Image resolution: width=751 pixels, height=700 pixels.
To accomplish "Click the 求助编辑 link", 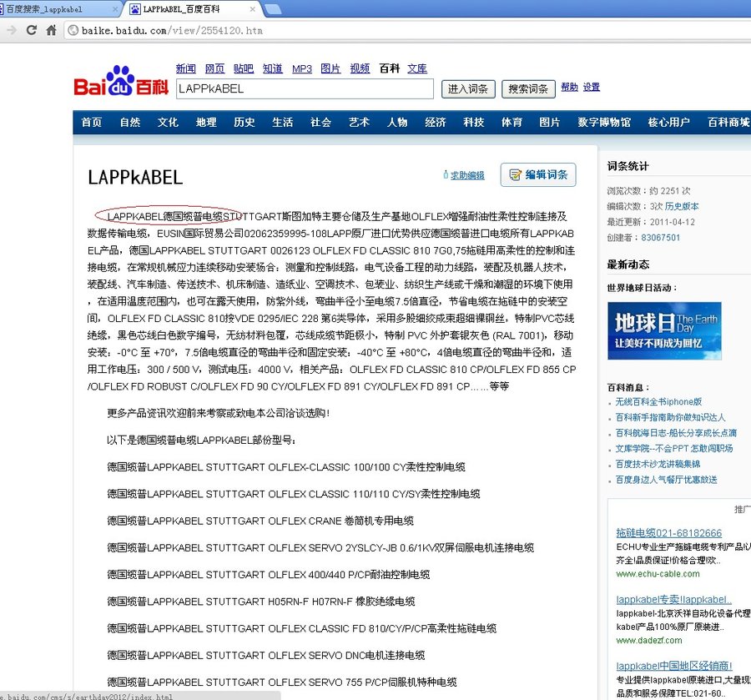I will coord(467,176).
